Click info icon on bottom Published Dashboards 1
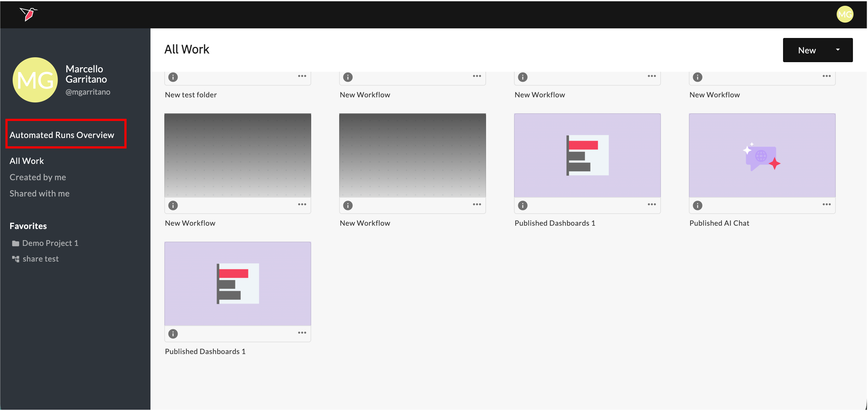This screenshot has height=411, width=868. pos(173,334)
